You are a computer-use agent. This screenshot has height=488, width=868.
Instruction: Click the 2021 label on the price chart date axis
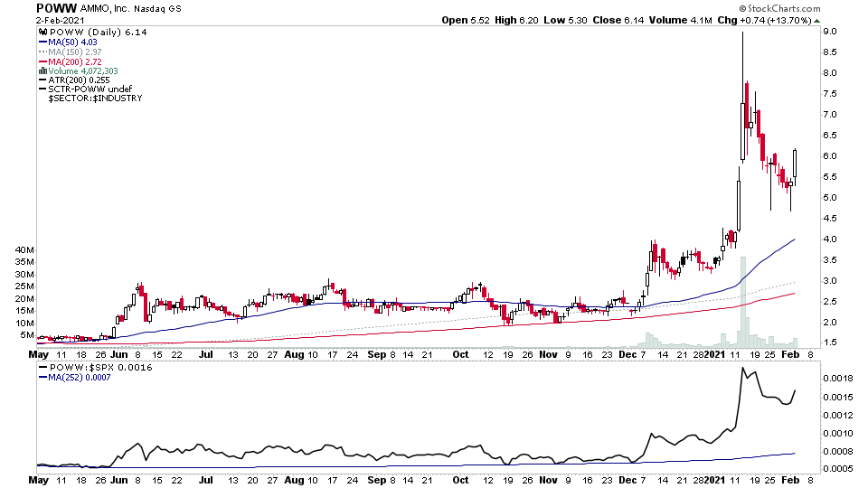tap(714, 354)
